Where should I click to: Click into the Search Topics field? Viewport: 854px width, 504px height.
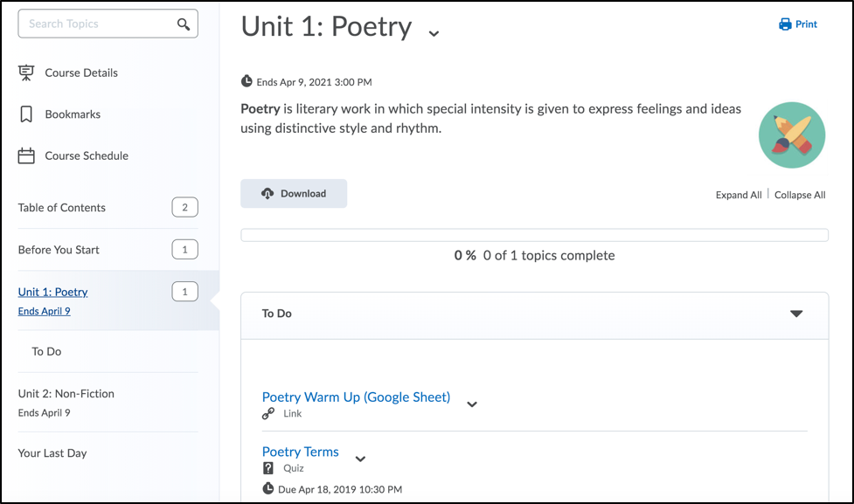coord(96,24)
